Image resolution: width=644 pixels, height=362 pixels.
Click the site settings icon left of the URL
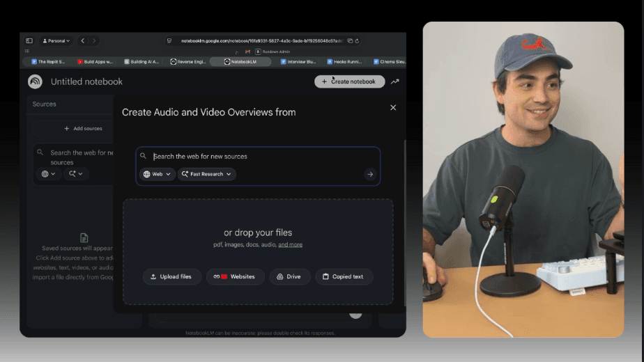169,40
